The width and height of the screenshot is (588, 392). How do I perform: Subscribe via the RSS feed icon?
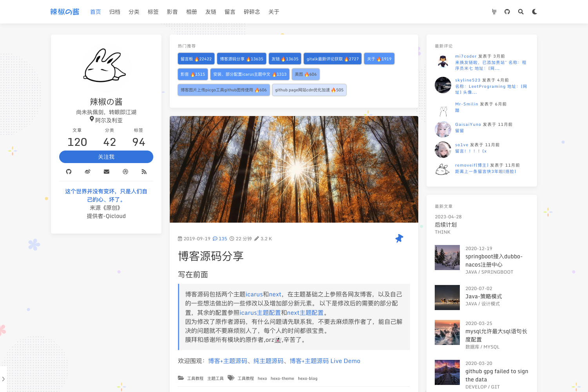tap(144, 171)
